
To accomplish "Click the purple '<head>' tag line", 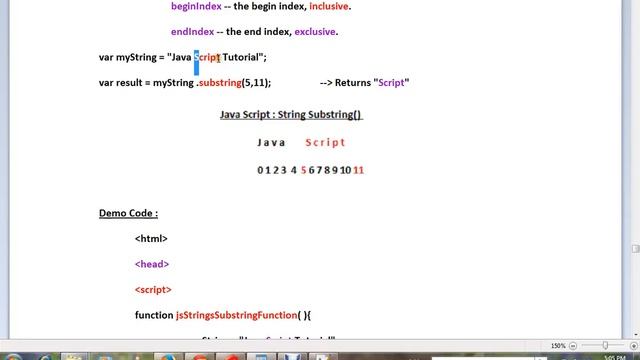I will coord(152,264).
